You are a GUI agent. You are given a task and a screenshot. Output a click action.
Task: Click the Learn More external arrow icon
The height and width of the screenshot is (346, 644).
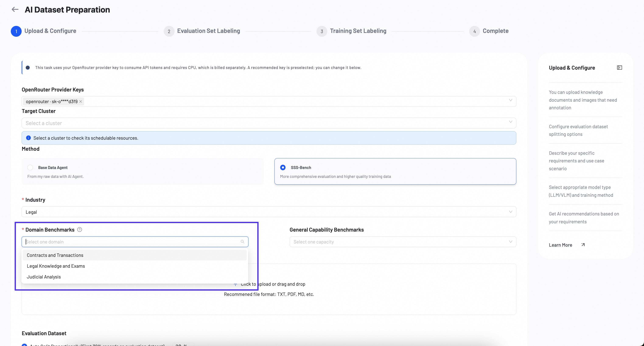(583, 245)
